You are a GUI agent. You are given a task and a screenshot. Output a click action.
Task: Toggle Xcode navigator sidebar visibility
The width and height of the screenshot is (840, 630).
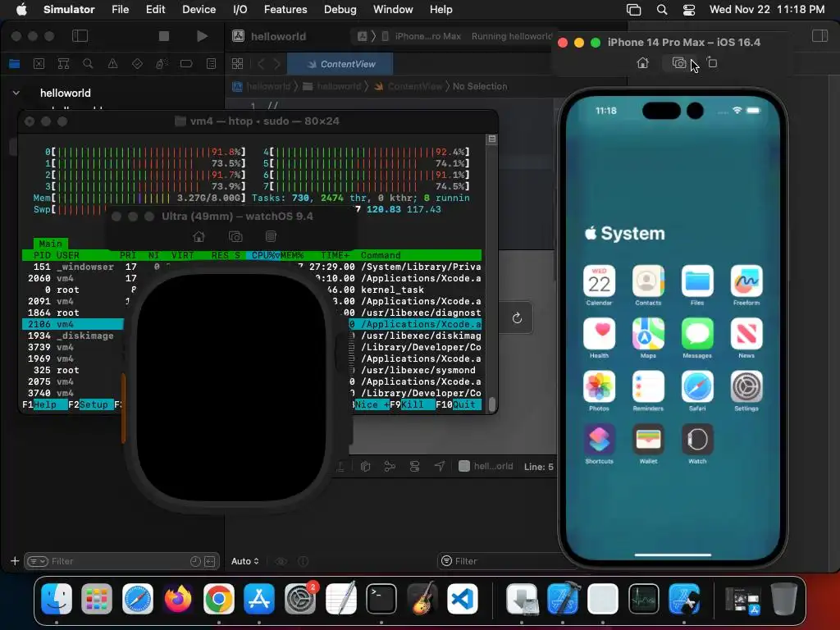point(80,36)
